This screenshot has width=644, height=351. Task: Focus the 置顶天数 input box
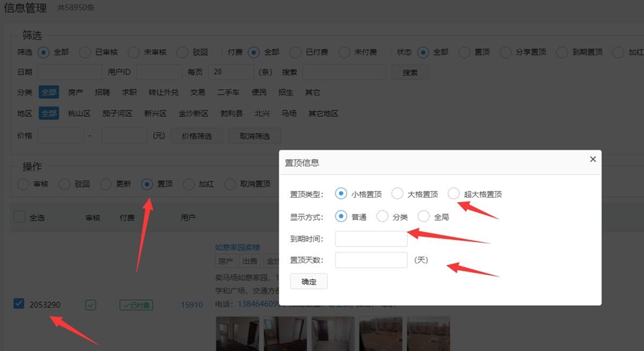[x=371, y=259]
